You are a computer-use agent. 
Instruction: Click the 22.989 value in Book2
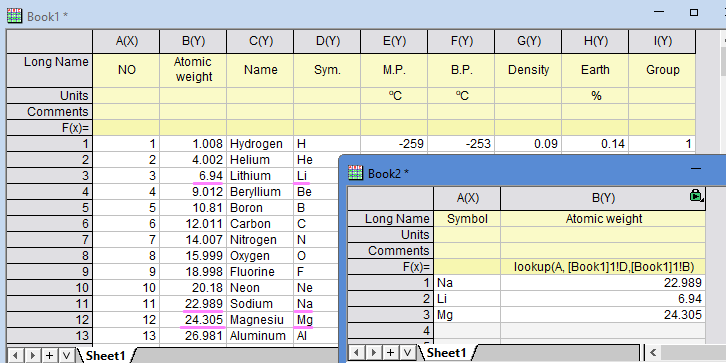(603, 283)
